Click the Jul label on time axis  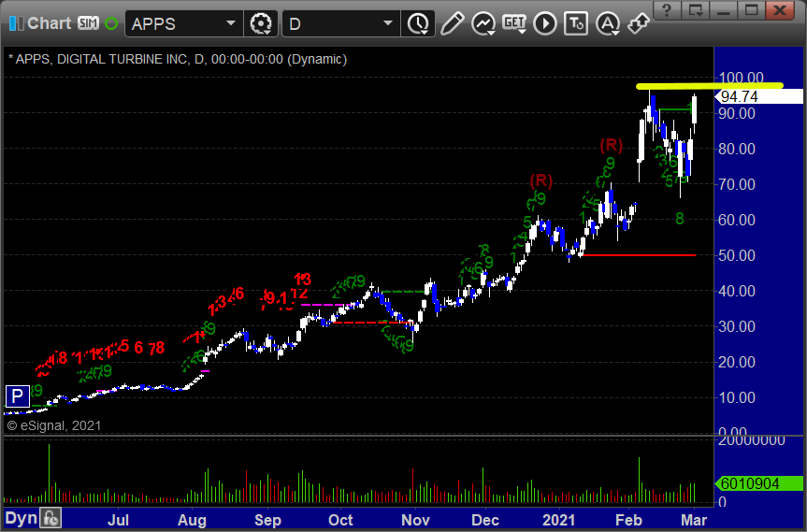click(118, 520)
